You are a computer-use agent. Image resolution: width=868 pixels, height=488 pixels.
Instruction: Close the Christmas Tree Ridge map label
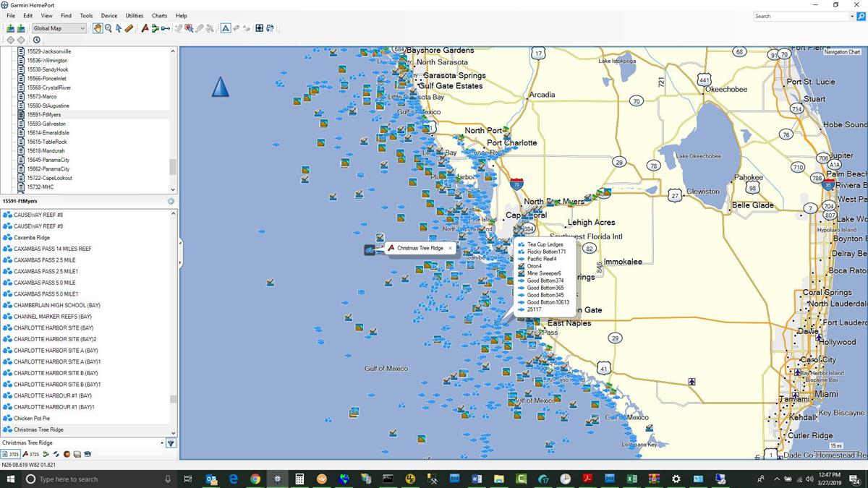pos(450,248)
